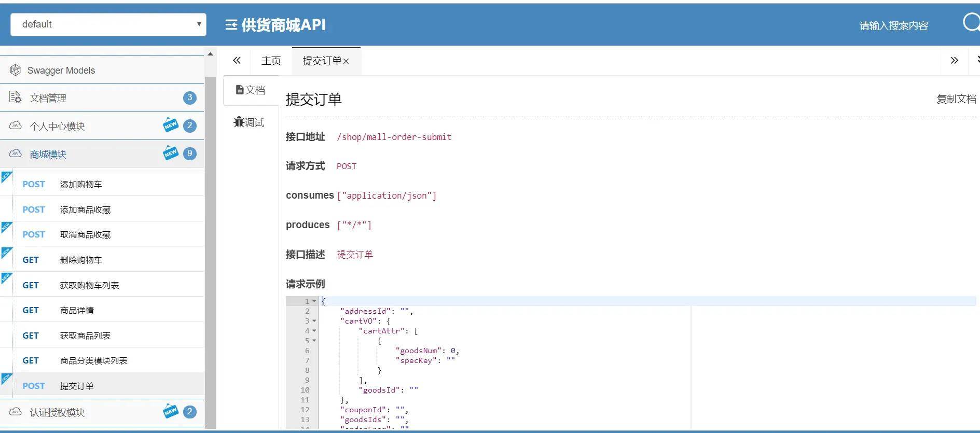The image size is (980, 433).
Task: Collapse the 商城模块 section
Action: [102, 153]
